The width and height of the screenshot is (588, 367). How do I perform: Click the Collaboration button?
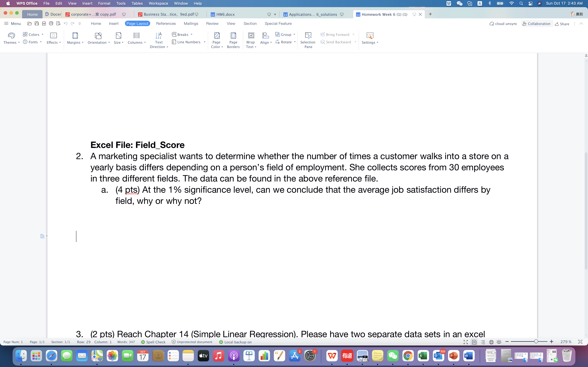click(536, 24)
